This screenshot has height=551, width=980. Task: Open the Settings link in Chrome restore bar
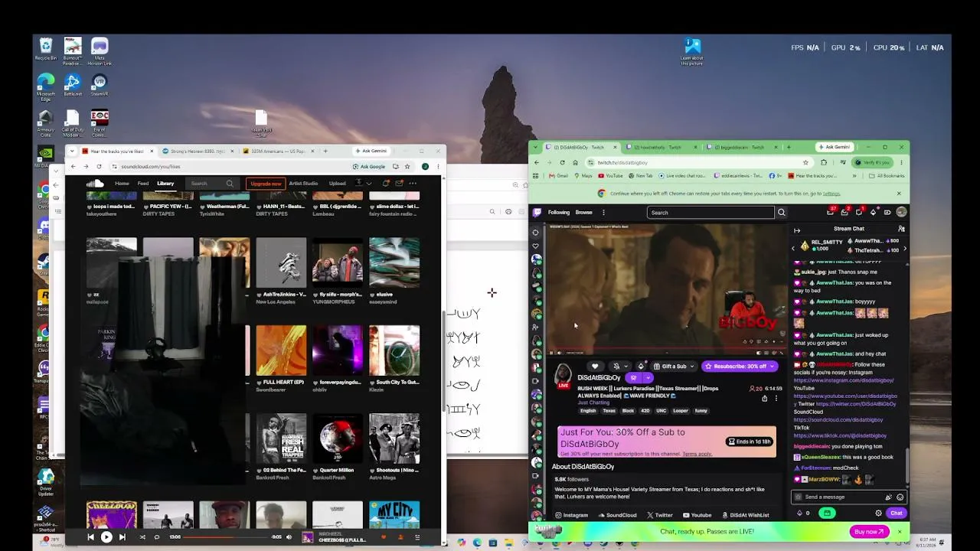click(831, 194)
